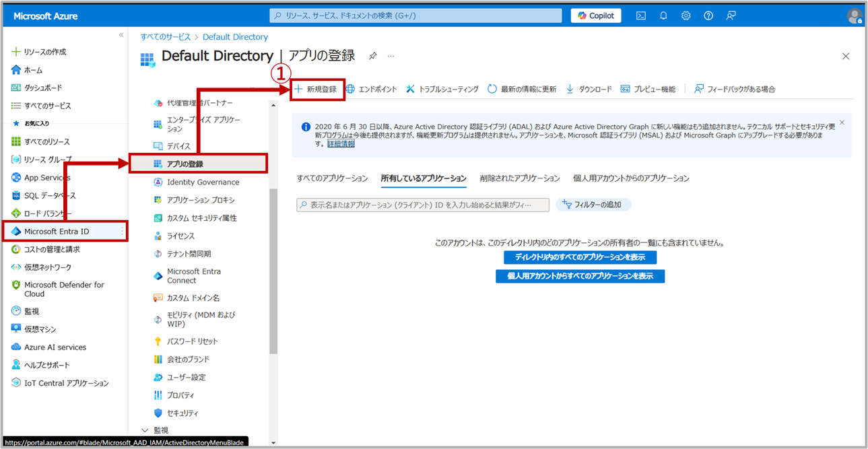The height and width of the screenshot is (449, 868).
Task: Click the Default Directory breadcrumb link
Action: (x=235, y=37)
